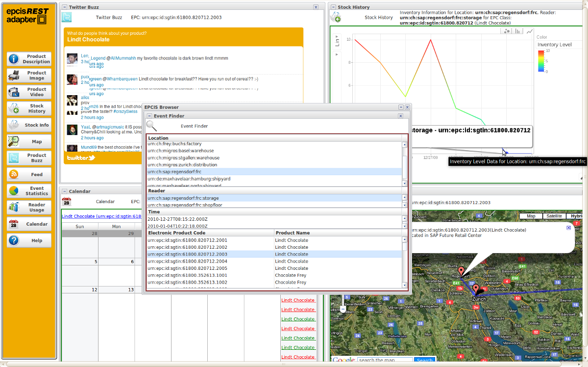Open the Product Video sidebar item

click(x=29, y=92)
